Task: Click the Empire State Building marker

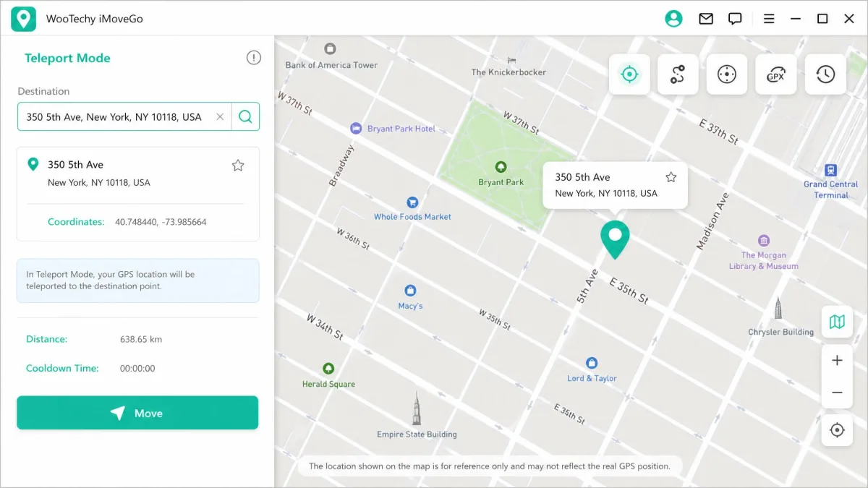Action: [x=417, y=408]
